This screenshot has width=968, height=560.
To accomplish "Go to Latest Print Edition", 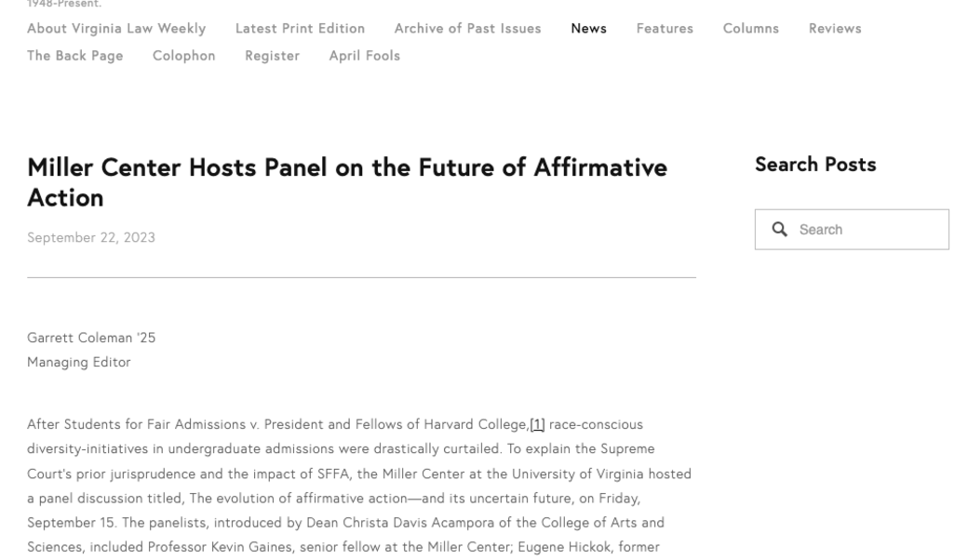I will pos(300,29).
